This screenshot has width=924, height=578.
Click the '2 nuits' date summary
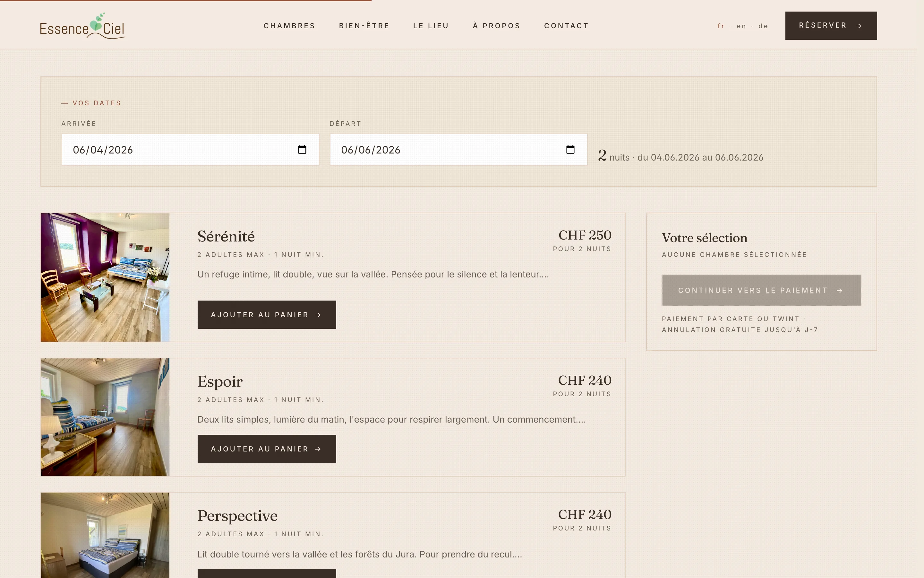680,156
